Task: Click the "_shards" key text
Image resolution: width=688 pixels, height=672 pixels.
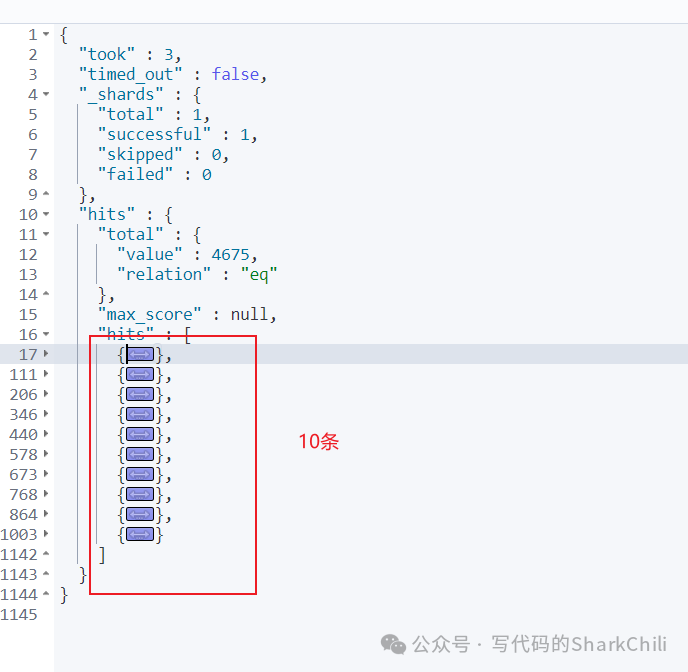Action: pyautogui.click(x=121, y=94)
